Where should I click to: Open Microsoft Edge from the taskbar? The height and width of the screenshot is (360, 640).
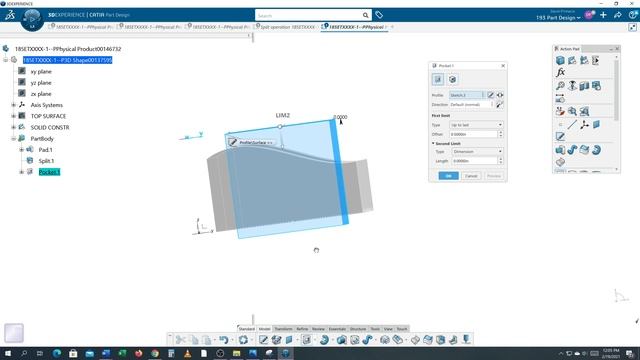coord(57,353)
